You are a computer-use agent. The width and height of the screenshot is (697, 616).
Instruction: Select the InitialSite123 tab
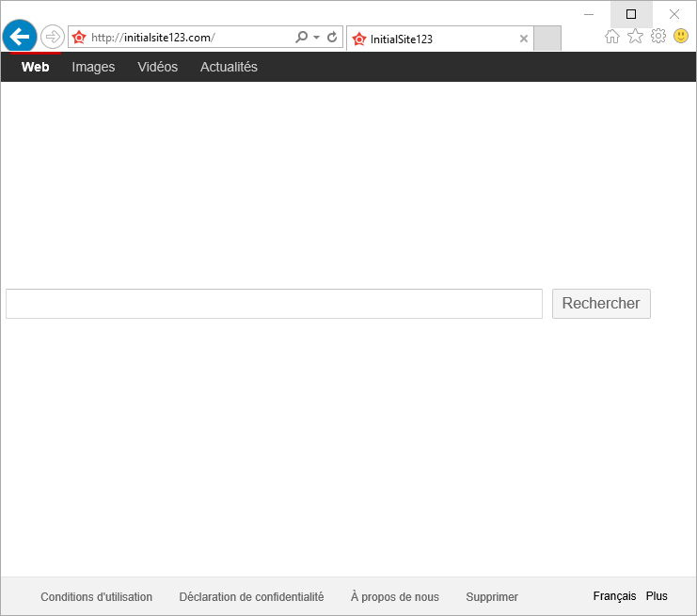tap(439, 39)
